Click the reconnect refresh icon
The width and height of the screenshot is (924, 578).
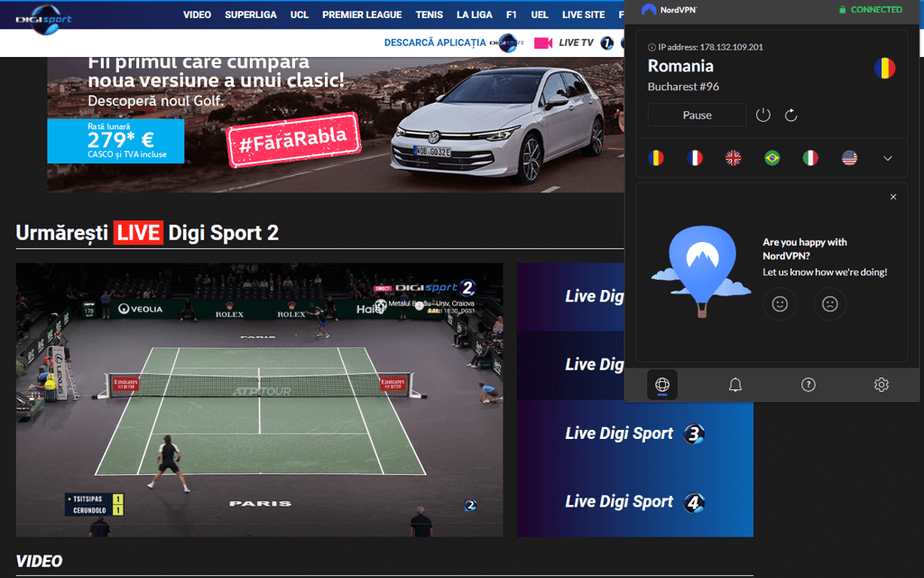(790, 115)
